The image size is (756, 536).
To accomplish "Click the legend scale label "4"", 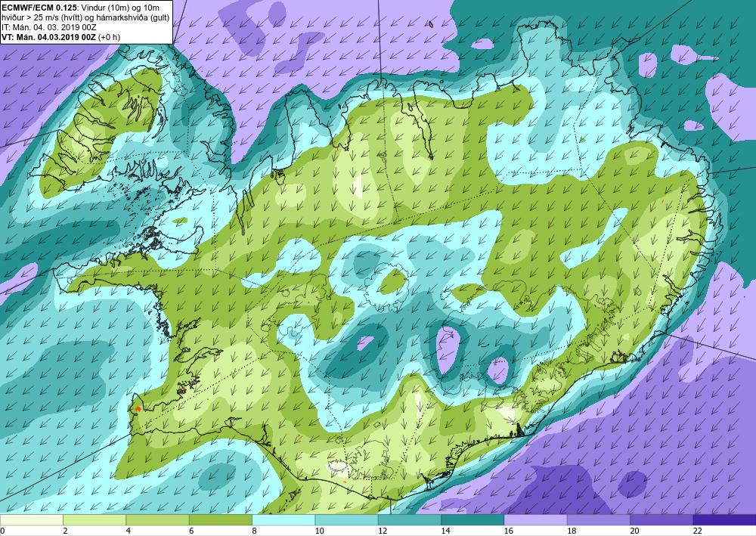I will tap(129, 531).
